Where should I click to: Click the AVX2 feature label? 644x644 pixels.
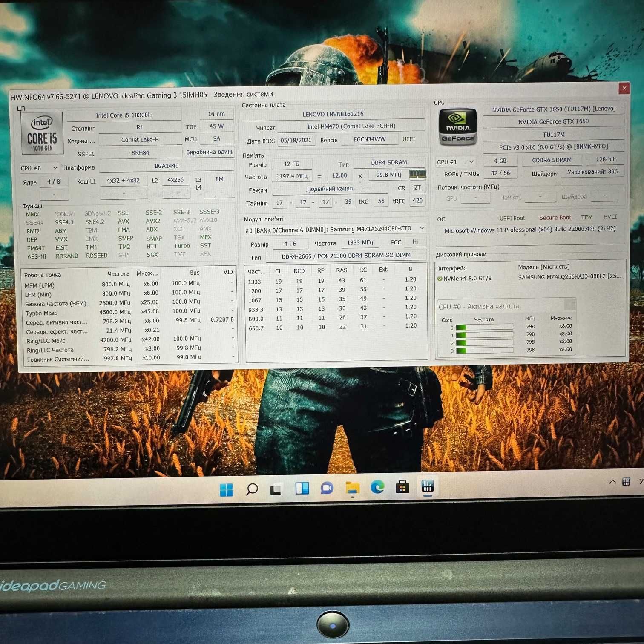tap(153, 221)
